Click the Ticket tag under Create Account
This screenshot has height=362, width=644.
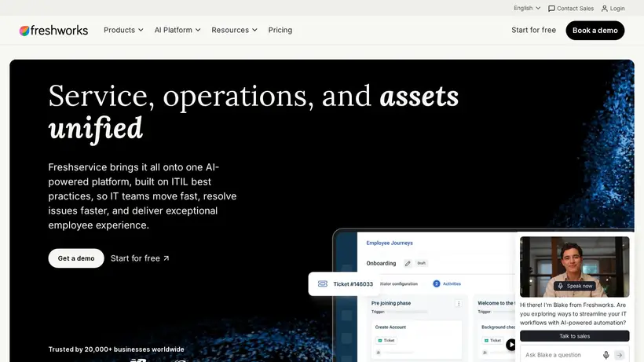[386, 340]
